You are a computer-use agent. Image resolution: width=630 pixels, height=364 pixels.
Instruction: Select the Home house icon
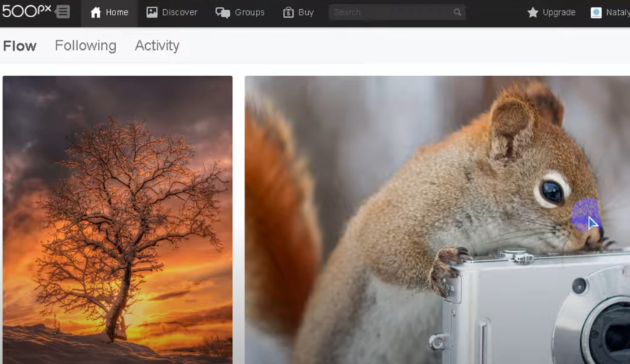click(x=95, y=11)
